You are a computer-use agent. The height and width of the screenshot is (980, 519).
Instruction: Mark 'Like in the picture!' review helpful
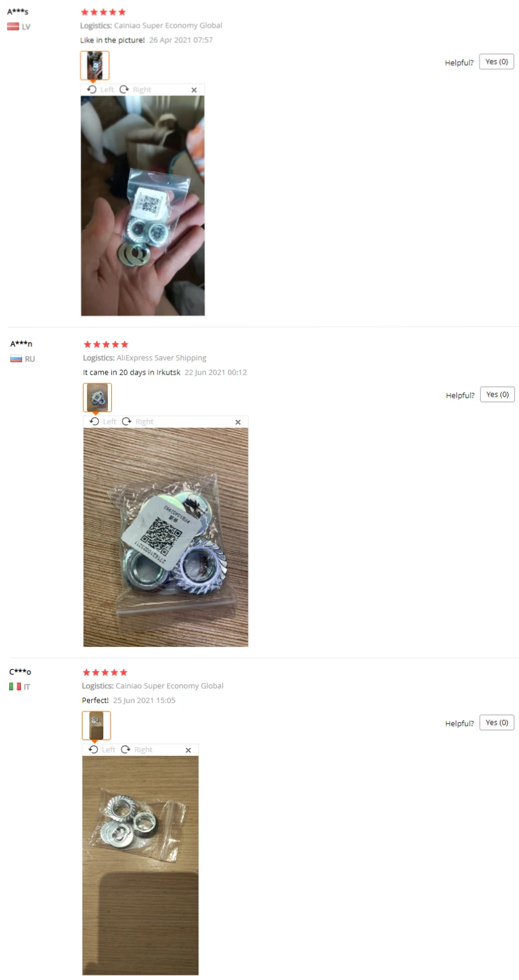[497, 62]
